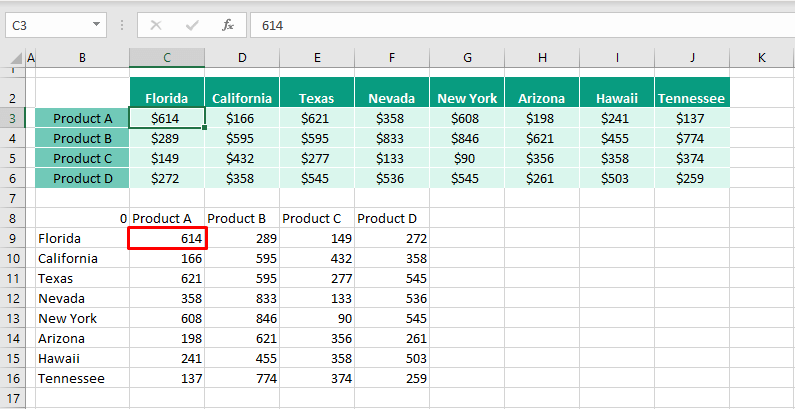This screenshot has width=795, height=409.
Task: Open the Name Box dropdown arrow
Action: [x=96, y=24]
